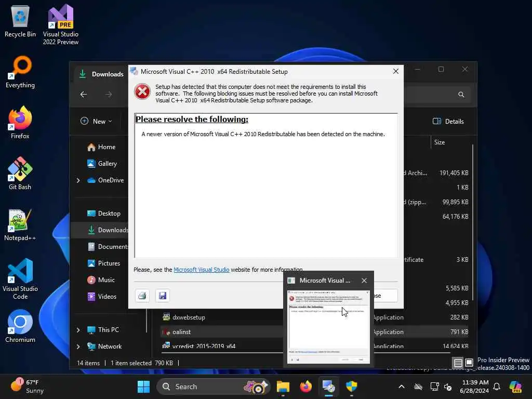
Task: Click the taskbar Search box
Action: click(x=213, y=387)
